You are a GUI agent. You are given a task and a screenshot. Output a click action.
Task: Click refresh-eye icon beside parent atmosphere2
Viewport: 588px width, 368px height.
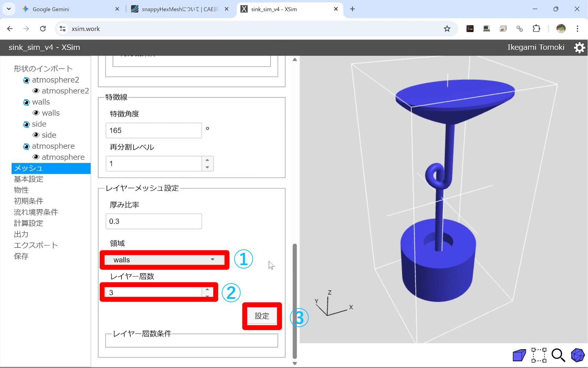tap(26, 80)
